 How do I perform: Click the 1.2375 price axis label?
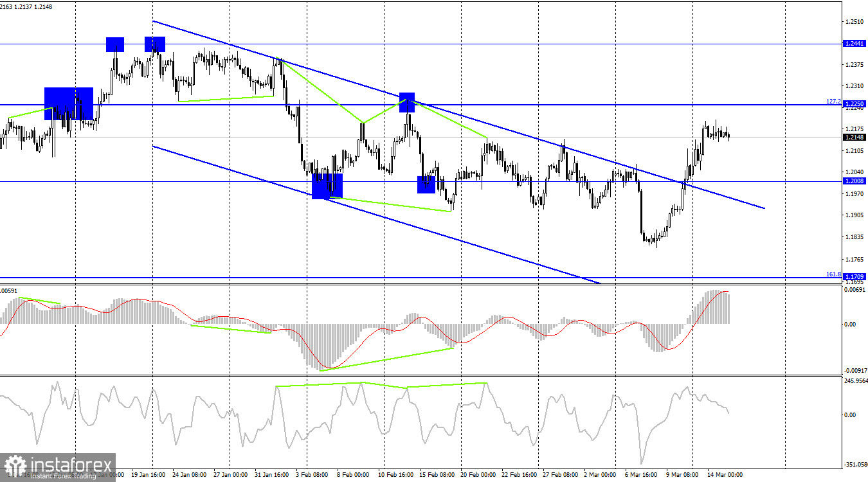pyautogui.click(x=854, y=64)
